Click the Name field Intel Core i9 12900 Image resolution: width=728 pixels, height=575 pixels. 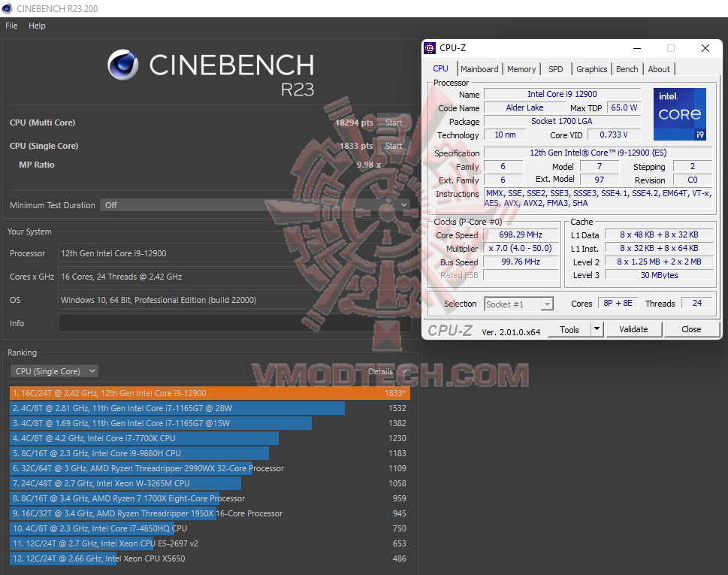[x=562, y=94]
